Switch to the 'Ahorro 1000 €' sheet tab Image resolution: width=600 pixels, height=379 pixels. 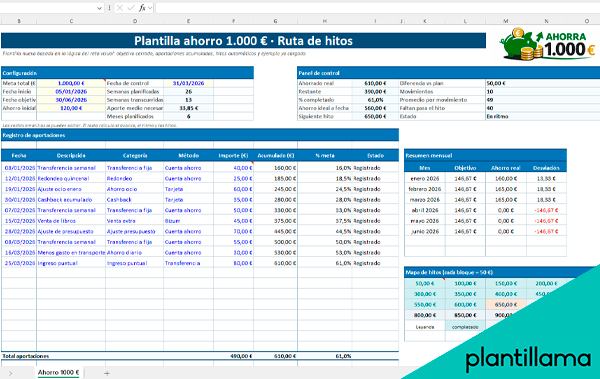(59, 372)
